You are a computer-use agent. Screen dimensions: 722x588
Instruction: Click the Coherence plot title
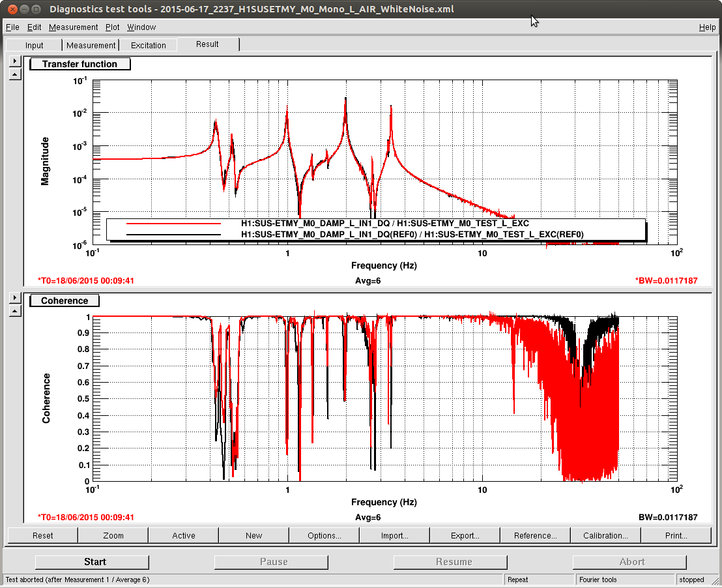(65, 301)
